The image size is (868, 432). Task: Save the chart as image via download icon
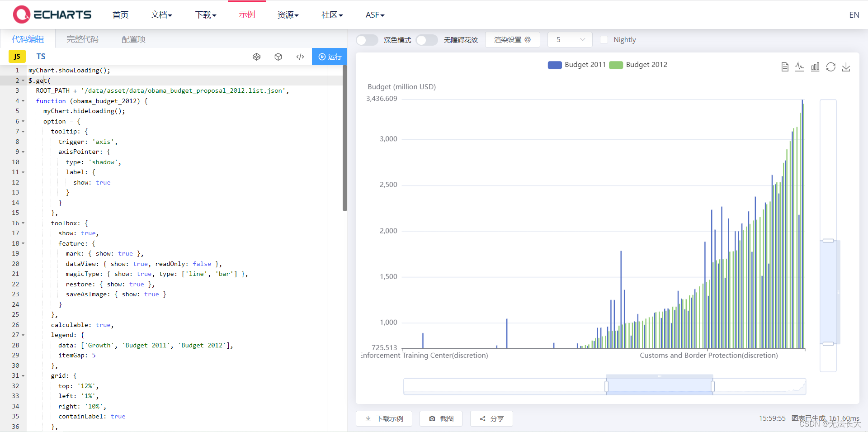[846, 66]
